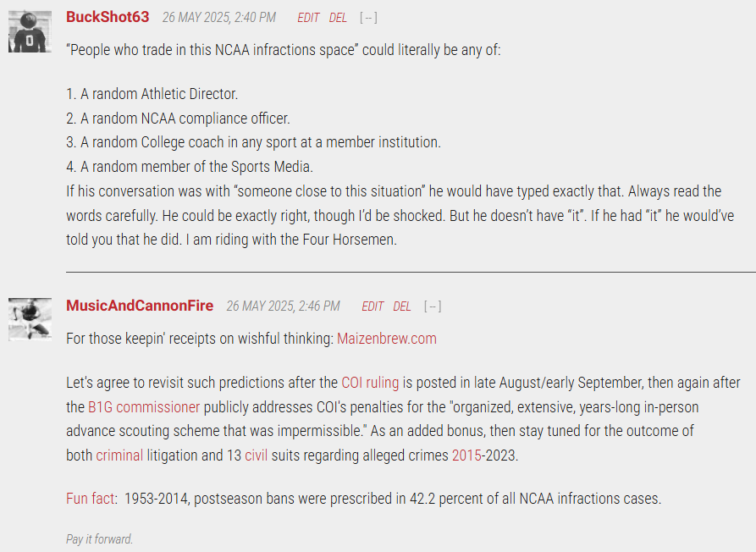This screenshot has height=552, width=756.
Task: Click the 26 MAY 2025, 2:46 PM timestamp
Action: tap(283, 306)
